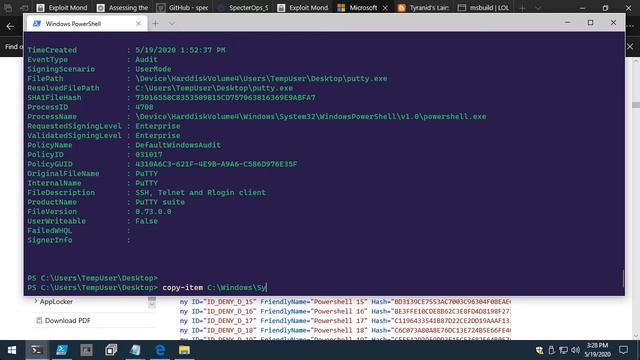
Task: Open Microsoft Edge from taskbar
Action: click(x=160, y=350)
